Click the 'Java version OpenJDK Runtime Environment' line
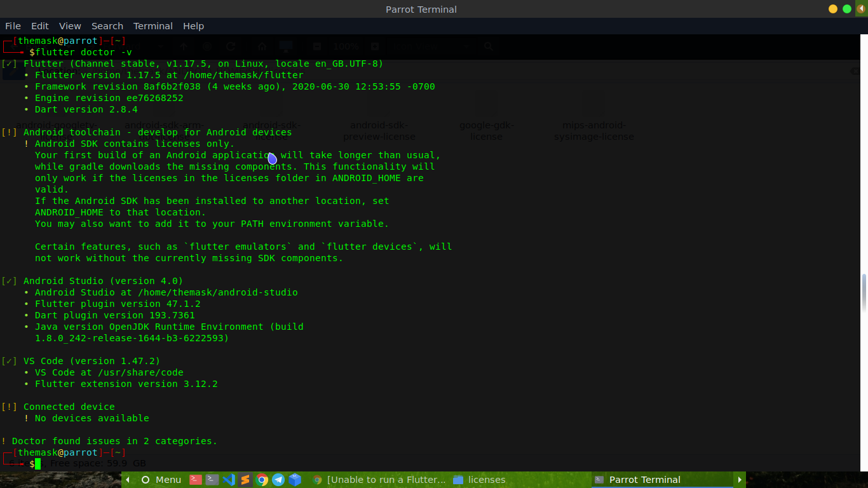This screenshot has width=868, height=488. [163, 327]
